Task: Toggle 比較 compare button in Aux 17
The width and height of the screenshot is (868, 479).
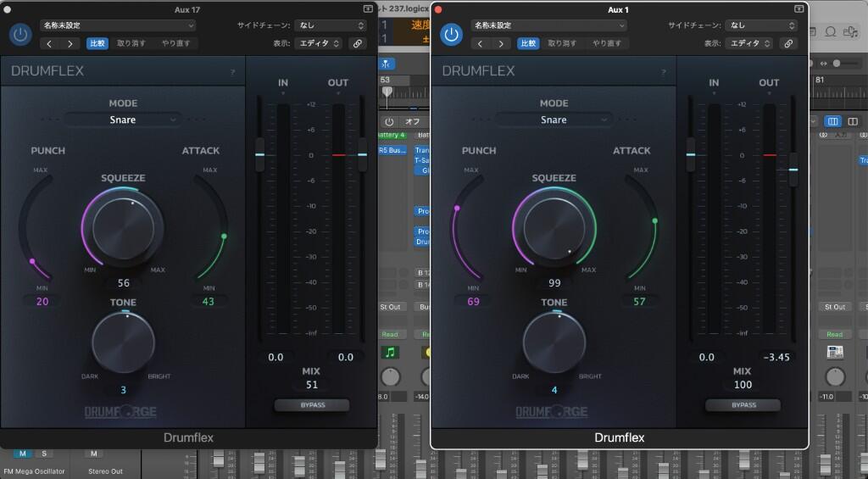Action: pyautogui.click(x=97, y=43)
